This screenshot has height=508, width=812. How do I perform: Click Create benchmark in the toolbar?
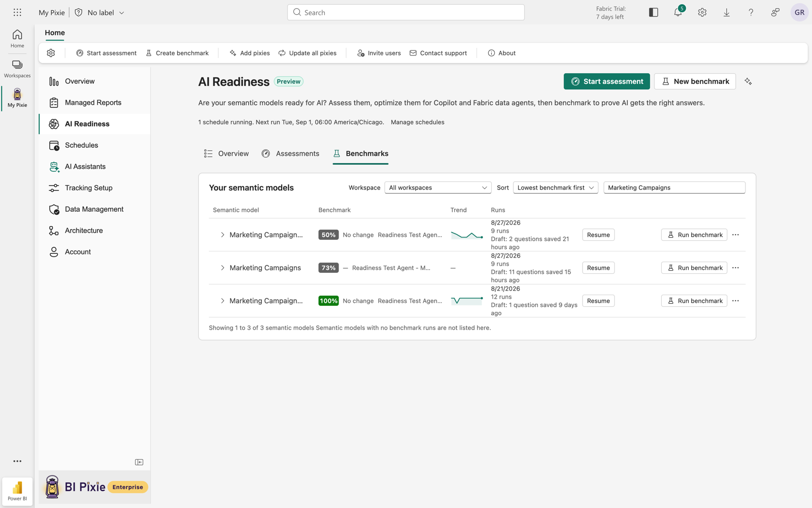pos(177,53)
